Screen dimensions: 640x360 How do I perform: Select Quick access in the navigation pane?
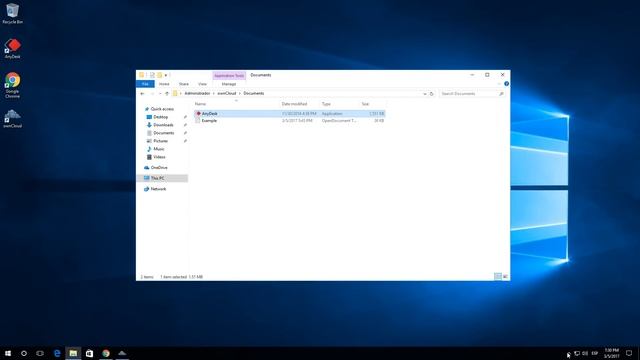coord(162,109)
